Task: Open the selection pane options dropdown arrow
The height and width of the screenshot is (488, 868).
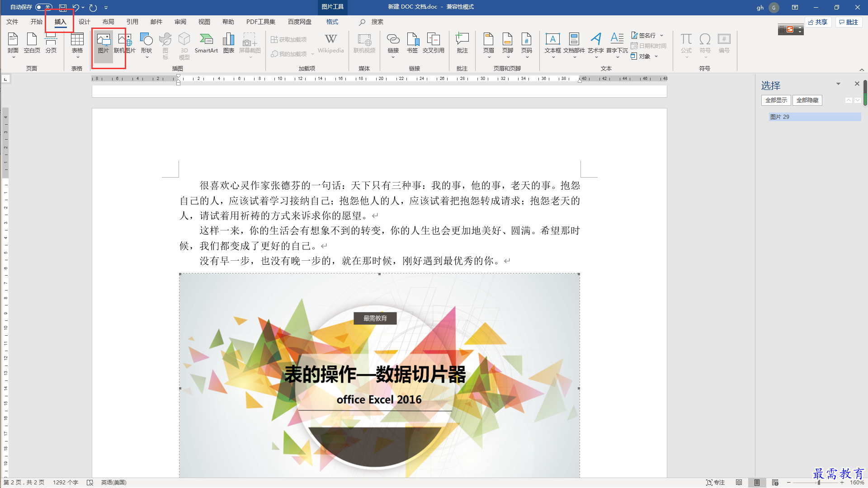Action: [x=838, y=84]
